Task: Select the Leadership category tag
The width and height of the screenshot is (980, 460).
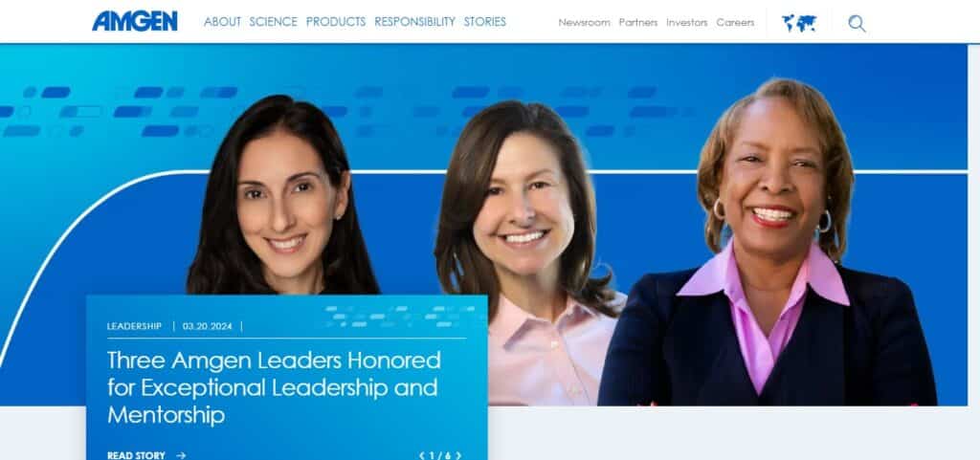Action: tap(134, 326)
